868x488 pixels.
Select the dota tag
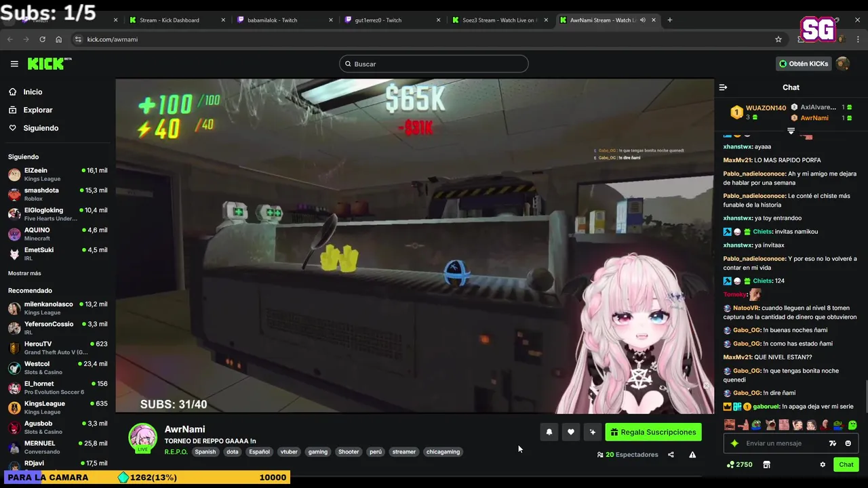pyautogui.click(x=233, y=451)
